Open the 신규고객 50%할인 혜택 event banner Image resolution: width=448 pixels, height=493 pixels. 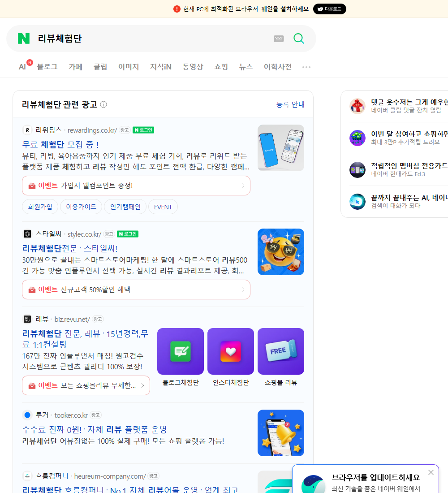pos(136,289)
